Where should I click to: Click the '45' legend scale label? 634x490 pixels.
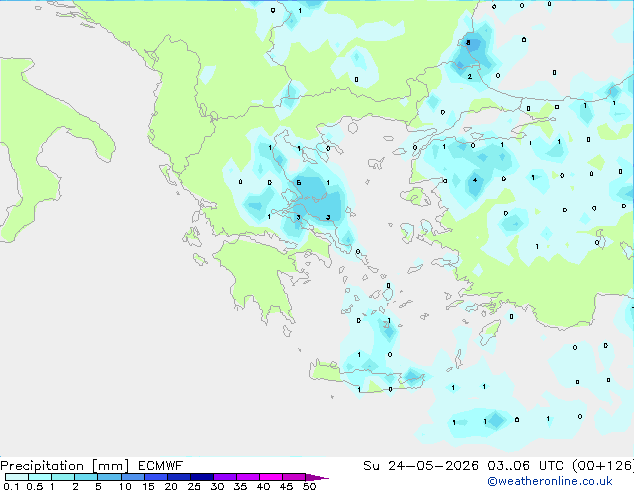(287, 486)
